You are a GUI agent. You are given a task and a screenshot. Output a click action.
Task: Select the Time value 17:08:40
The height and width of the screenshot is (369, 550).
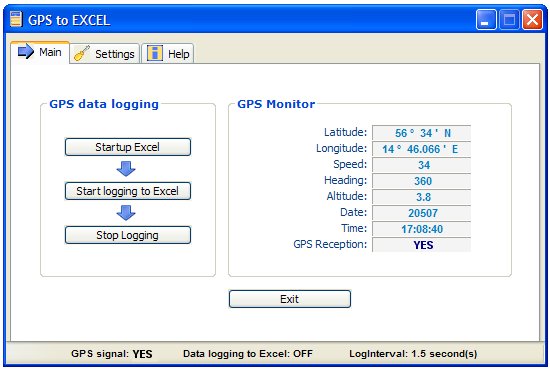click(x=421, y=229)
